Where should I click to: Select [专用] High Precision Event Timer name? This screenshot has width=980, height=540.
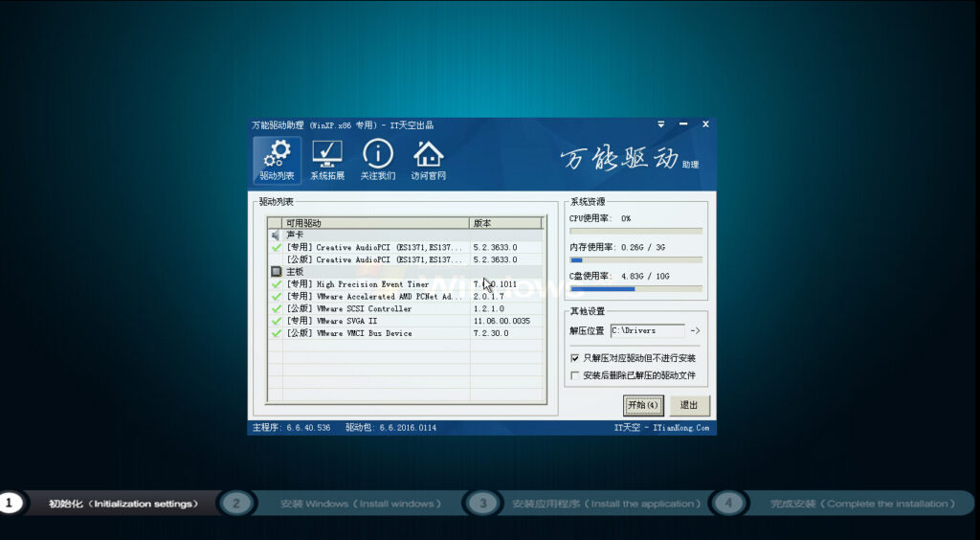(358, 284)
